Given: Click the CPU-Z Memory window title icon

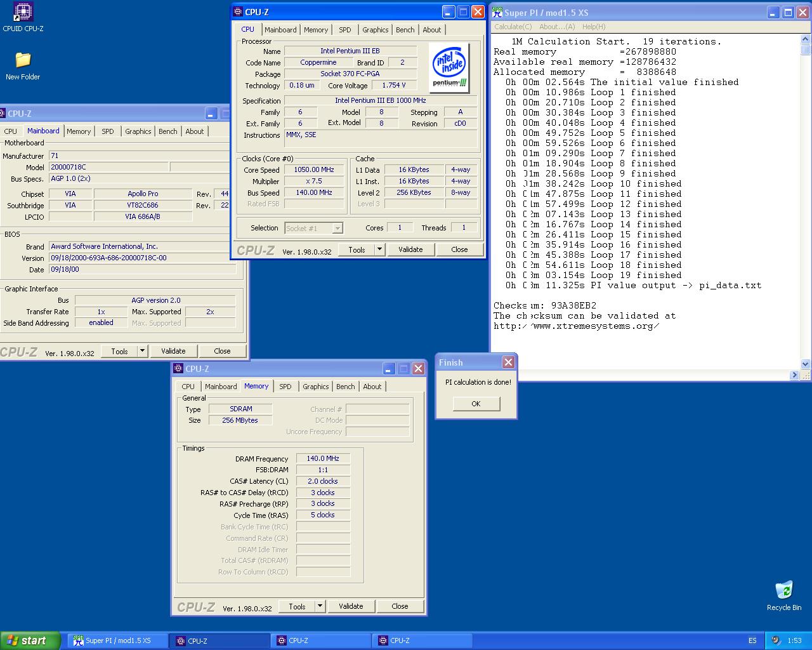Looking at the screenshot, I should pyautogui.click(x=178, y=369).
